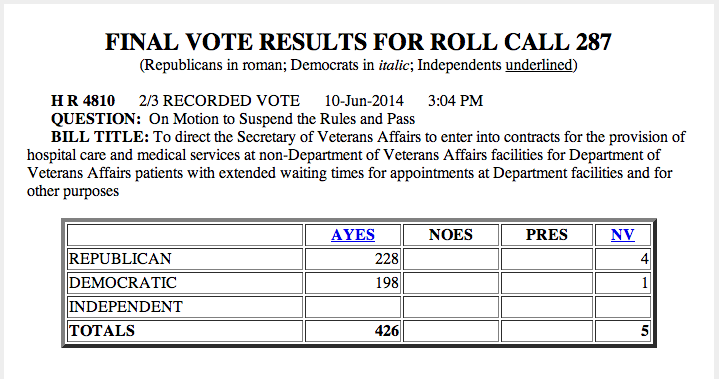The width and height of the screenshot is (719, 379).
Task: Click the total AYES value 426
Action: tap(387, 331)
